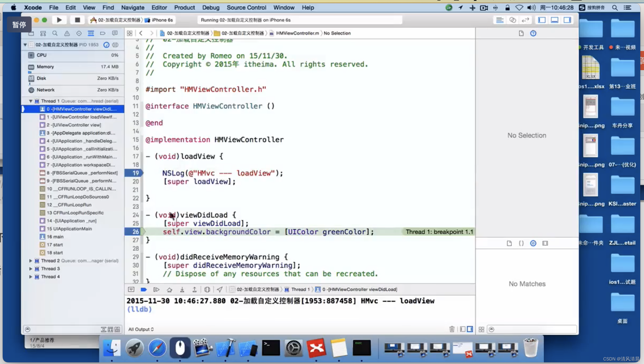The image size is (644, 364).
Task: Open the All Output filter dropdown
Action: [141, 329]
